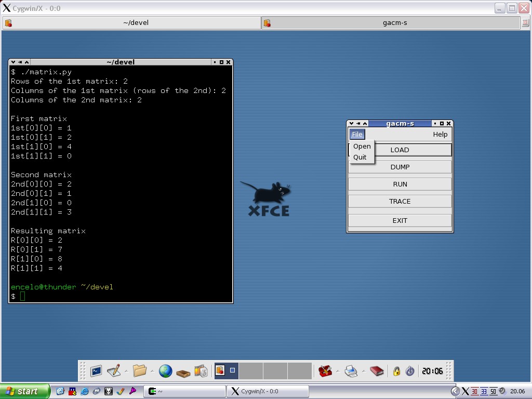This screenshot has height=399, width=532.
Task: Stick the ~/devel window to all workspaces
Action: [x=20, y=62]
